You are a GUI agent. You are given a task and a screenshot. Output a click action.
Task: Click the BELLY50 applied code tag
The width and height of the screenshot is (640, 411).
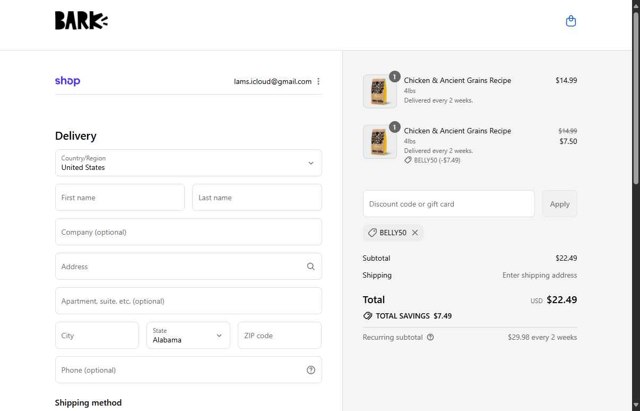393,233
